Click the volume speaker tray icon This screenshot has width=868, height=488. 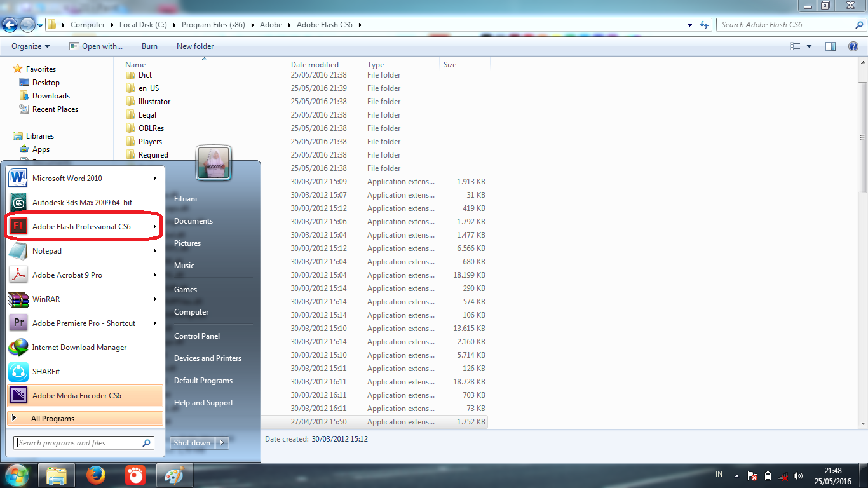(x=798, y=476)
